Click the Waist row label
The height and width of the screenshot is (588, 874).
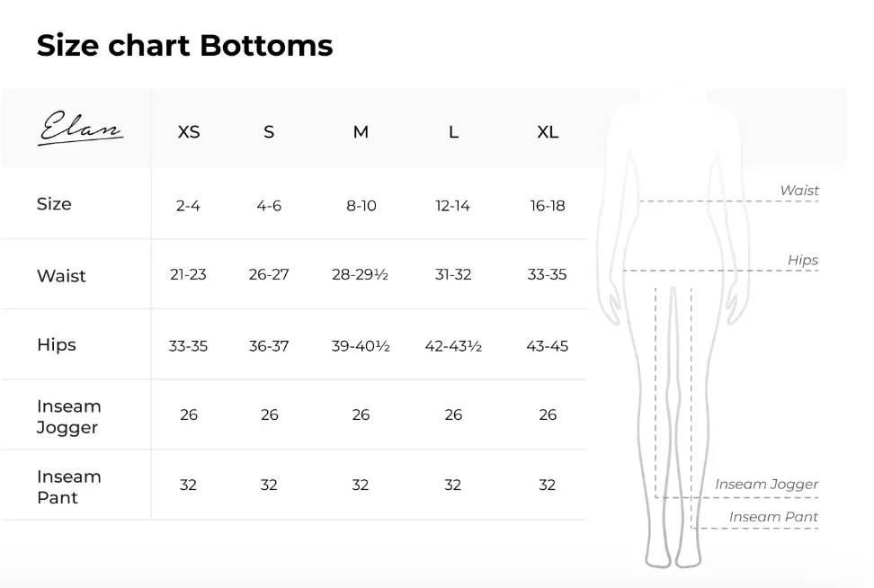point(61,276)
